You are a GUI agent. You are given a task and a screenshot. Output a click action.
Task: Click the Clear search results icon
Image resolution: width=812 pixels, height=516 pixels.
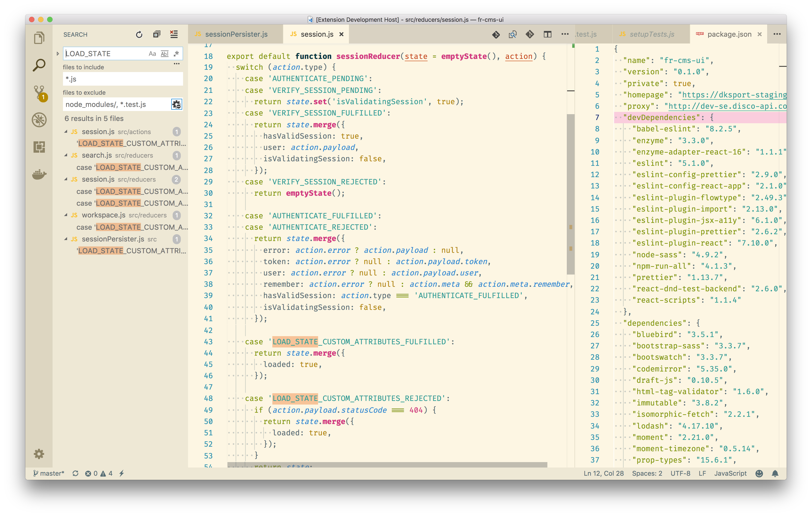pyautogui.click(x=174, y=34)
